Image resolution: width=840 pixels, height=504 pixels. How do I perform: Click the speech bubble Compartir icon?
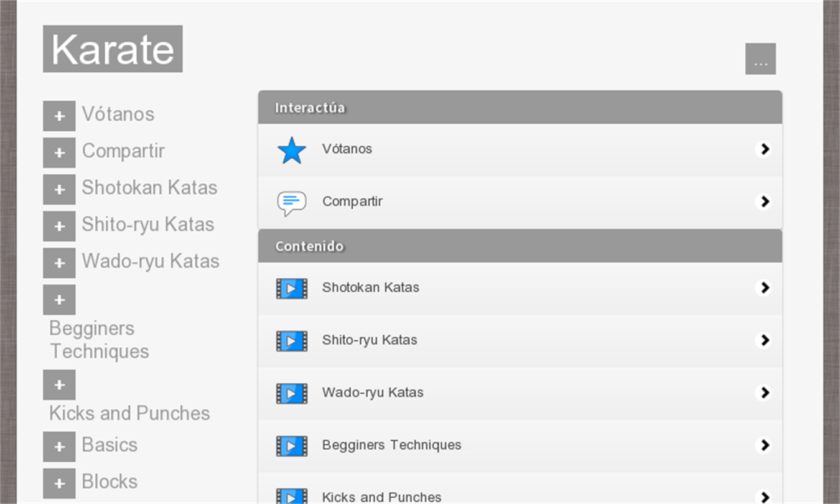[x=292, y=203]
